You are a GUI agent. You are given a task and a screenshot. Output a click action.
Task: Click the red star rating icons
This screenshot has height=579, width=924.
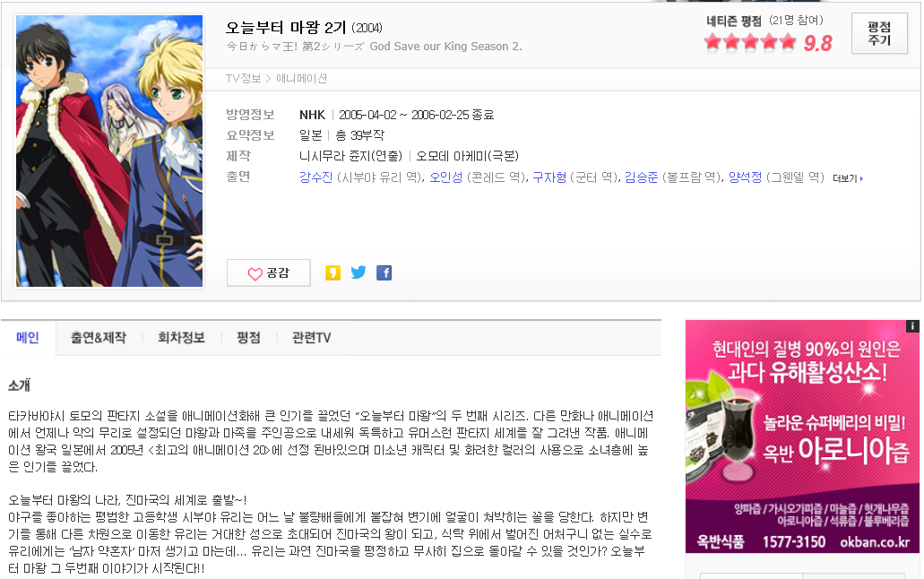point(749,42)
